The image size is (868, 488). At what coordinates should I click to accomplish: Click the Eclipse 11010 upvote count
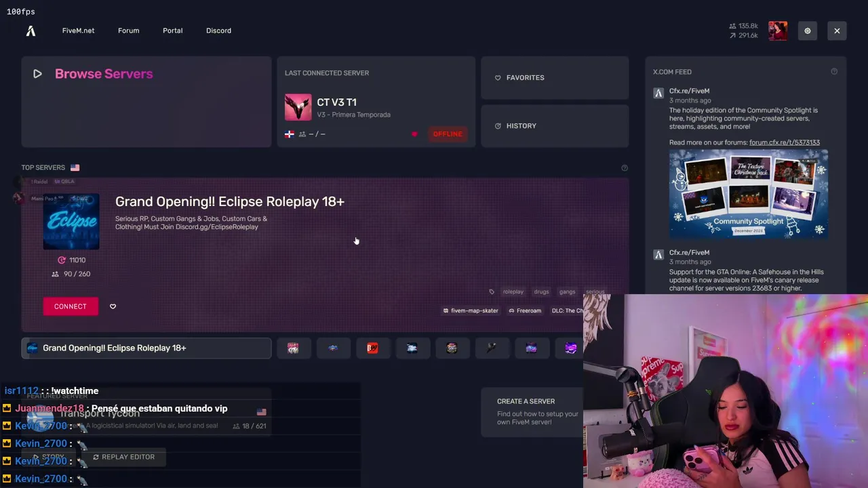pos(72,260)
